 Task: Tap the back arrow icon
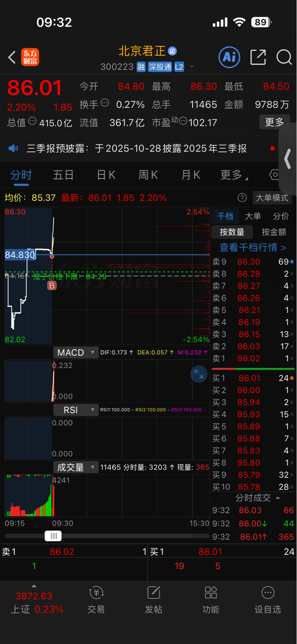pos(12,57)
